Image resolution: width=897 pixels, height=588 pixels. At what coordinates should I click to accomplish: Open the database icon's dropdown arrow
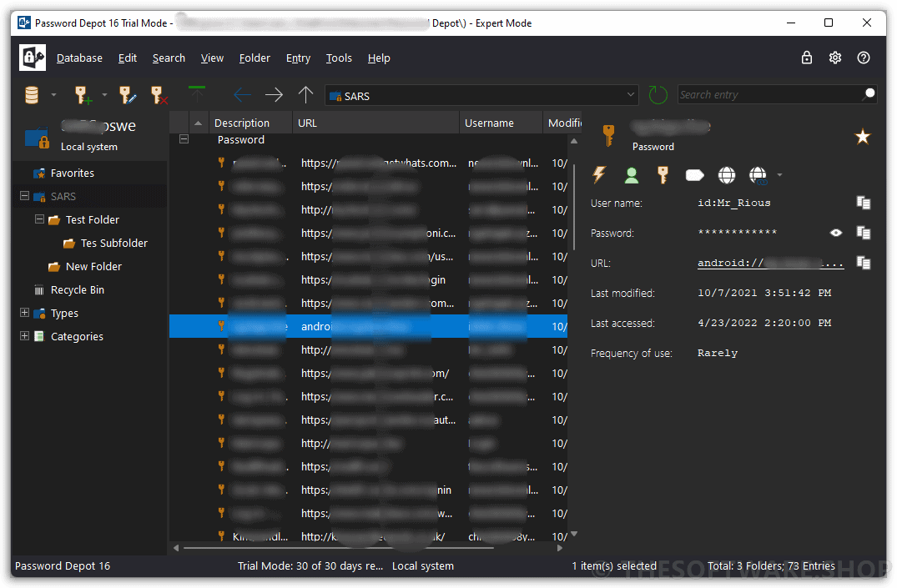click(x=53, y=95)
